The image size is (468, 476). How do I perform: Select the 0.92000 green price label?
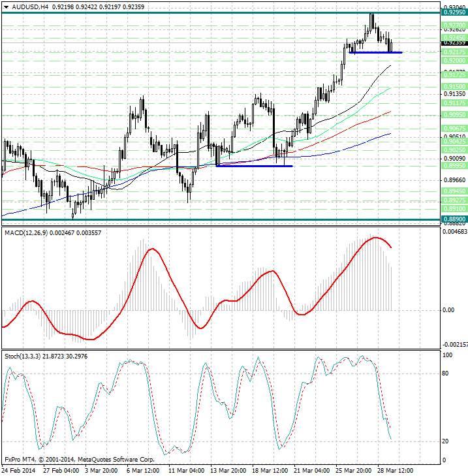coord(454,61)
